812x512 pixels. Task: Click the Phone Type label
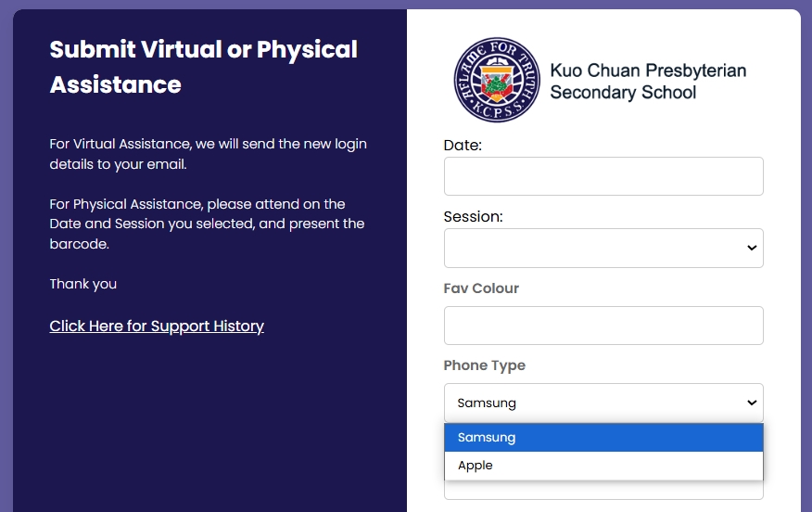pos(484,365)
